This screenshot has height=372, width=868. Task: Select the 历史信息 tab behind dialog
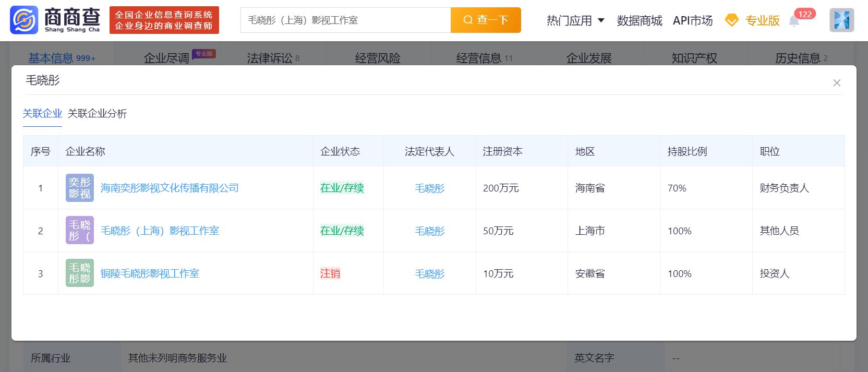coord(801,58)
